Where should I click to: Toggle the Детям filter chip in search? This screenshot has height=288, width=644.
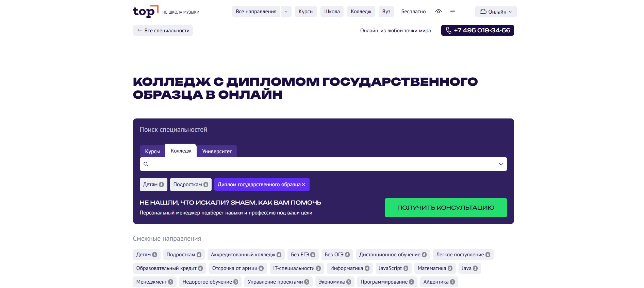153,185
